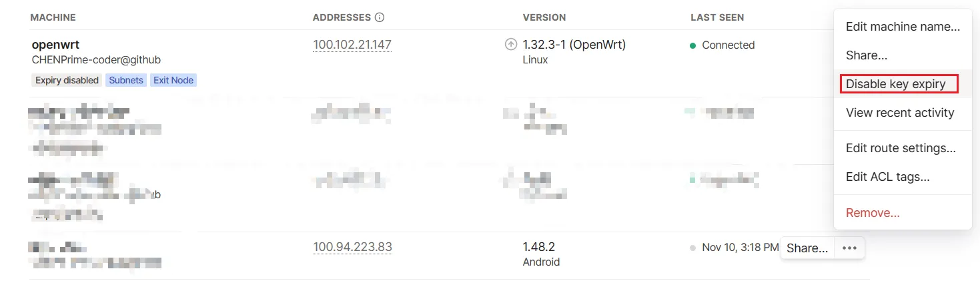Choose Share from the context menu
This screenshot has height=289, width=980.
click(866, 55)
